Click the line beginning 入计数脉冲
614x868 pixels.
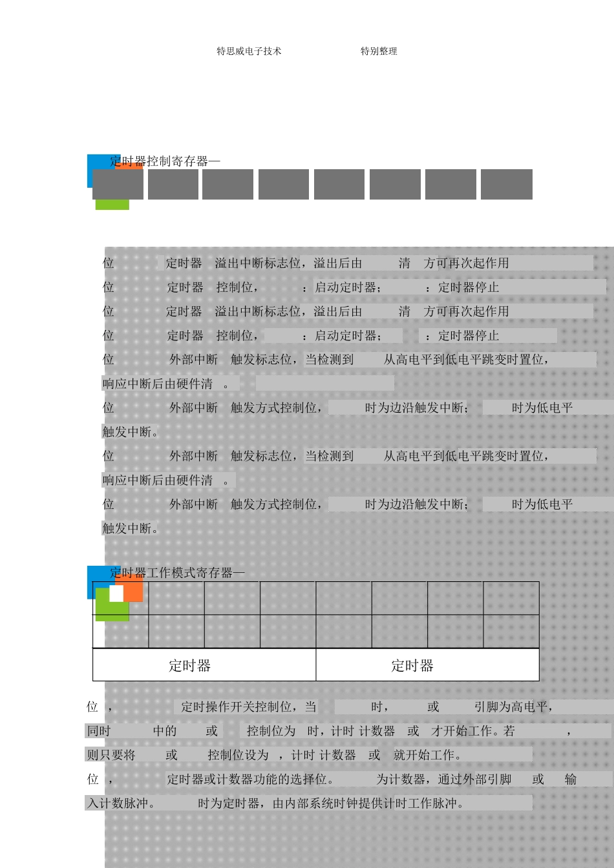pyautogui.click(x=275, y=804)
